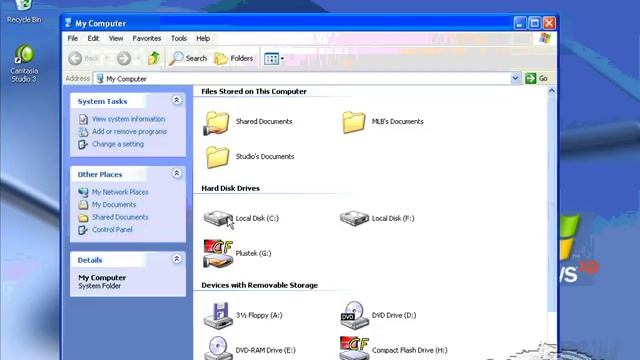The height and width of the screenshot is (360, 640).
Task: Select the DVD-RAM Drive (E:) icon
Action: [x=218, y=348]
